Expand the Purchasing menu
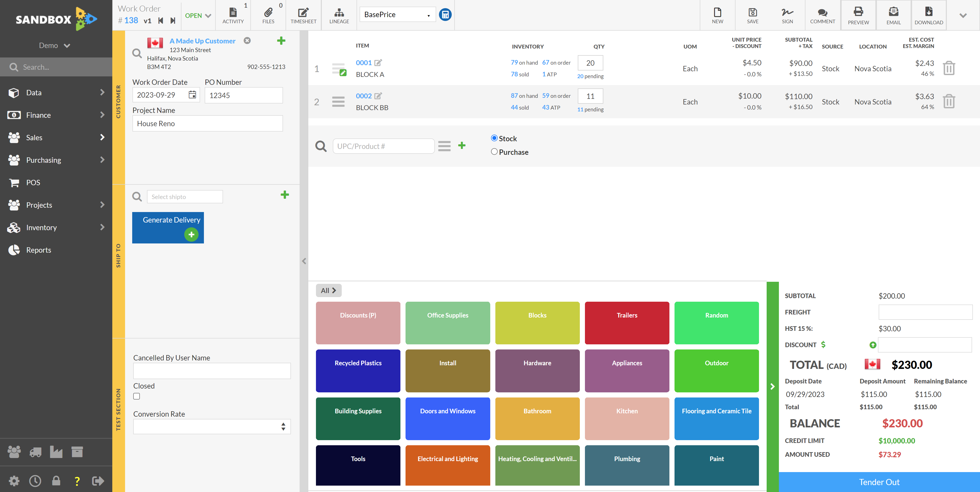980x492 pixels. tap(56, 160)
